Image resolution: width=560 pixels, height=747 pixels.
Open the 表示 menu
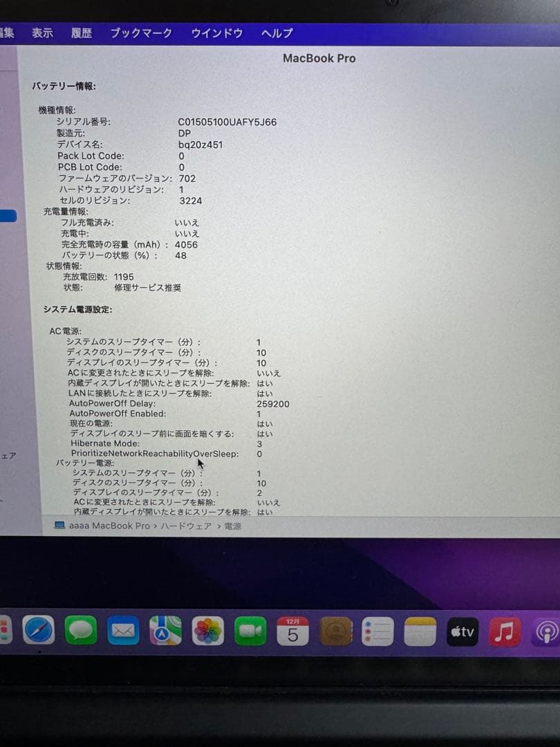point(42,33)
